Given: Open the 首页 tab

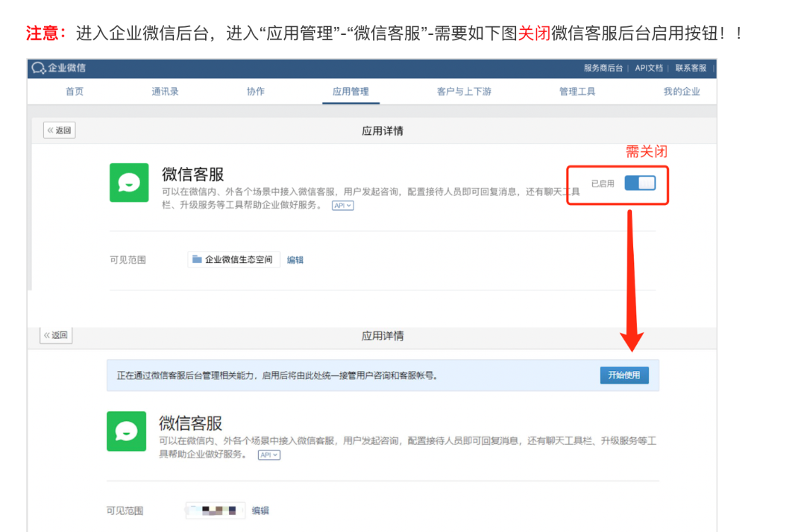Looking at the screenshot, I should (75, 92).
